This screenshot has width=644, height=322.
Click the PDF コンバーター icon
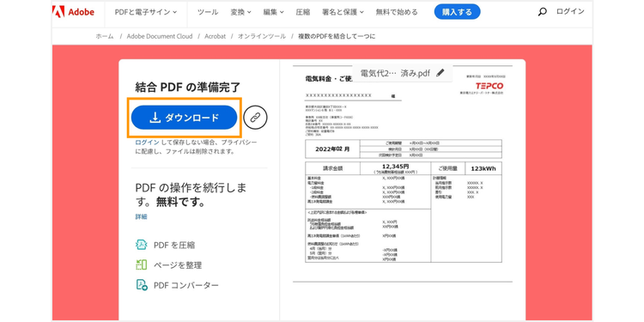(142, 285)
